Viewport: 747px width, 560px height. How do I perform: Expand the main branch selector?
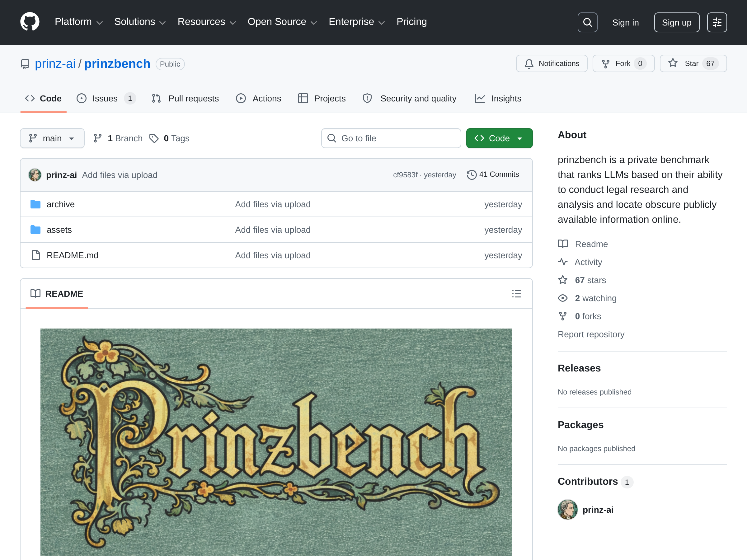pos(52,138)
